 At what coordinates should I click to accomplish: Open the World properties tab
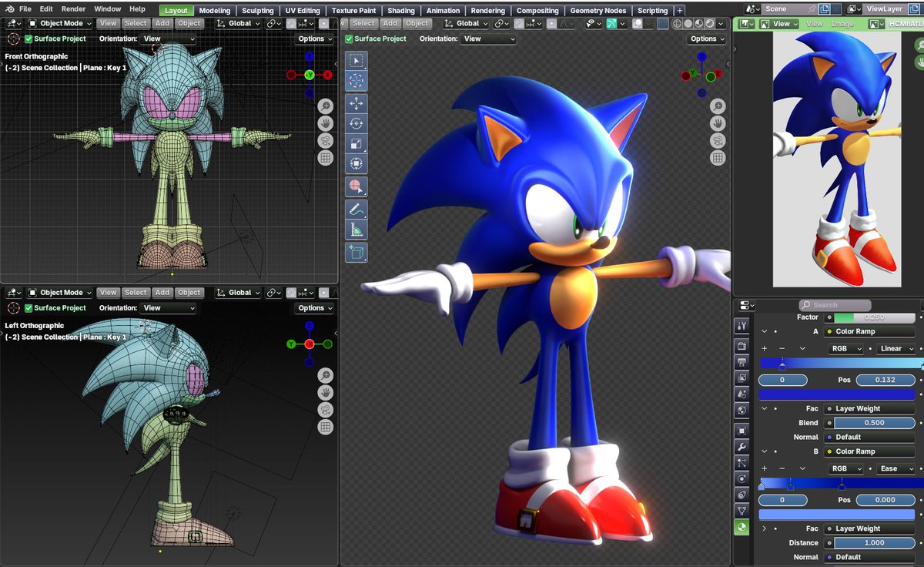point(742,411)
